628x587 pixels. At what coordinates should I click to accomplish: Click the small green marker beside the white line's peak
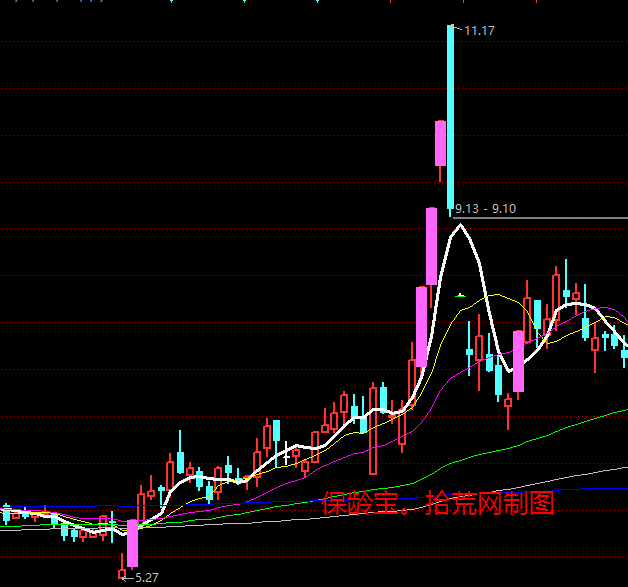click(x=460, y=296)
